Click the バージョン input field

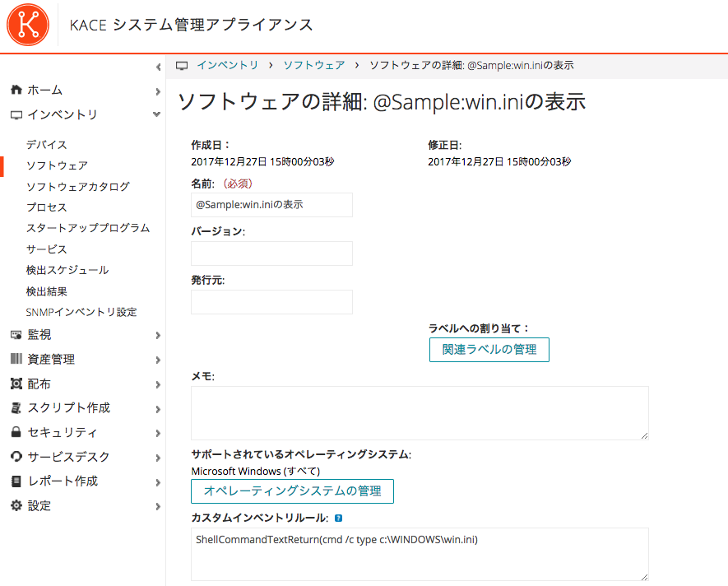tap(271, 253)
